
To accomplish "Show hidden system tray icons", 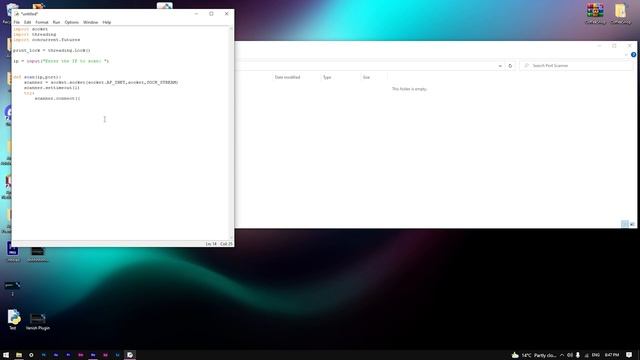I will click(562, 355).
